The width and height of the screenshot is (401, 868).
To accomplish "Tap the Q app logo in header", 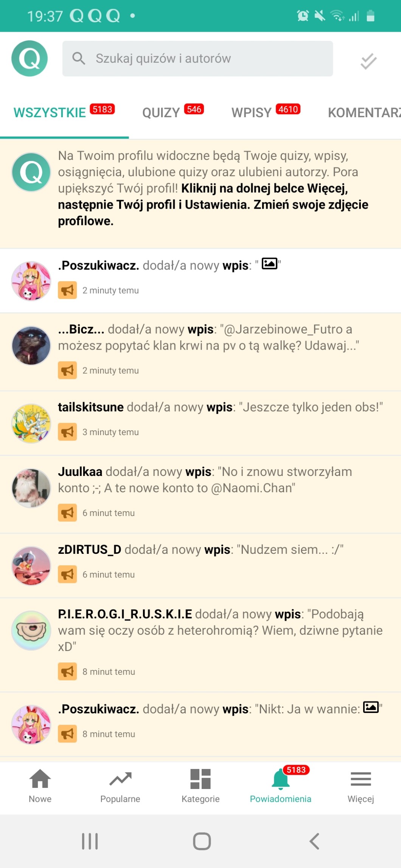I will tap(30, 59).
